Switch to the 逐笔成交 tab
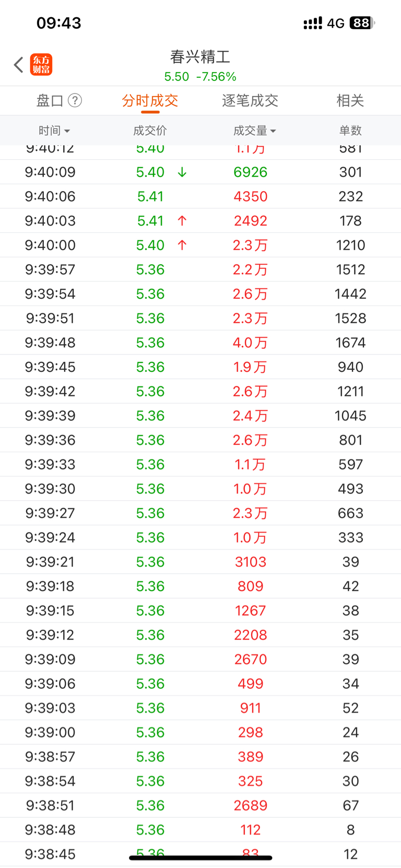The height and width of the screenshot is (868, 401). (250, 100)
